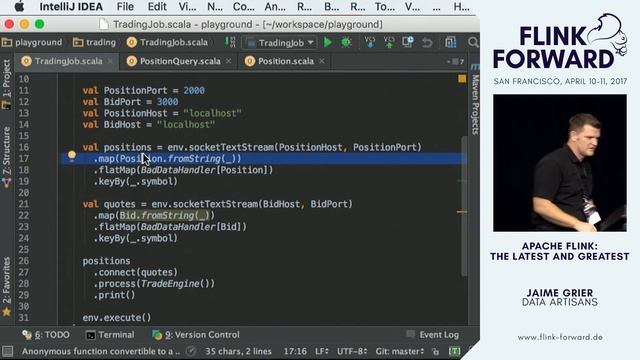Click the inspection profile icon in status bar

[x=190, y=351]
